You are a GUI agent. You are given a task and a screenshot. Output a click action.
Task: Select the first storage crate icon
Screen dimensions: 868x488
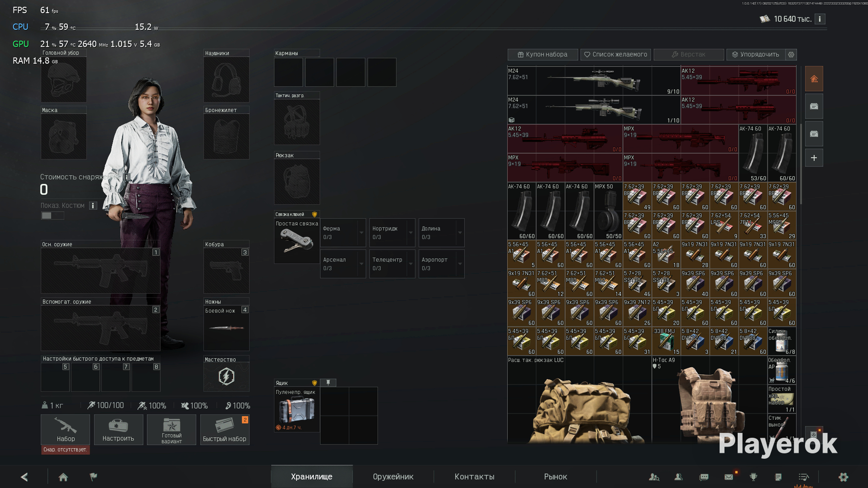click(814, 106)
